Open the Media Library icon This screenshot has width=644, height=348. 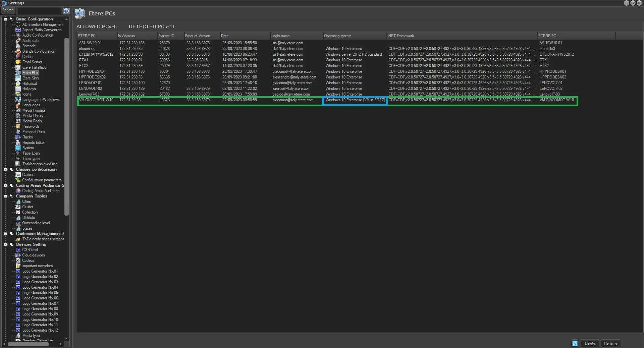18,116
